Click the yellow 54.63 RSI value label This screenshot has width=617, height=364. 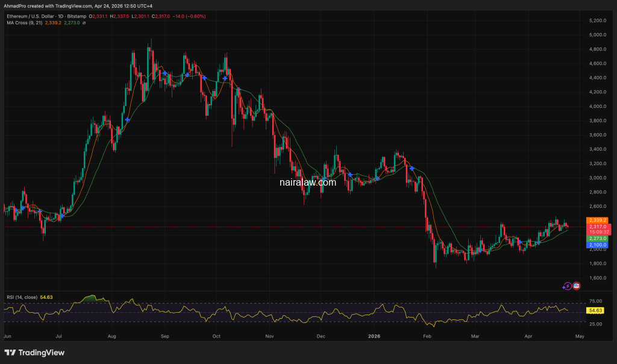(x=595, y=310)
